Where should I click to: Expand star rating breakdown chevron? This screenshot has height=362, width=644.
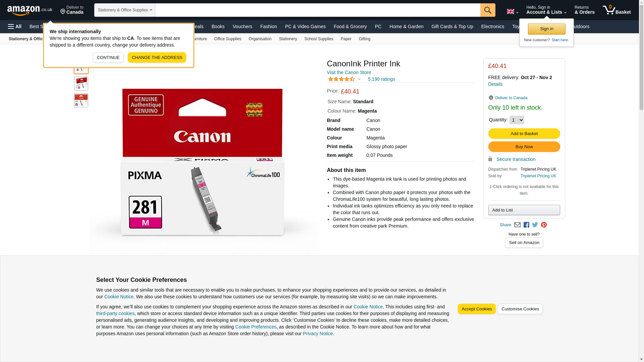point(359,79)
